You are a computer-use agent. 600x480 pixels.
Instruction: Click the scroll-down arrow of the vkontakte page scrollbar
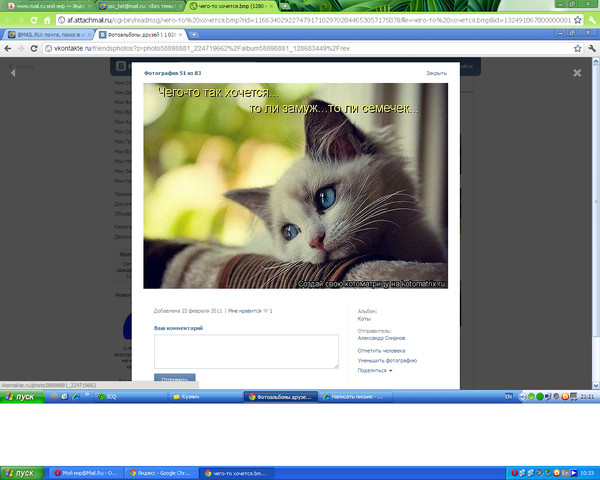click(x=596, y=385)
